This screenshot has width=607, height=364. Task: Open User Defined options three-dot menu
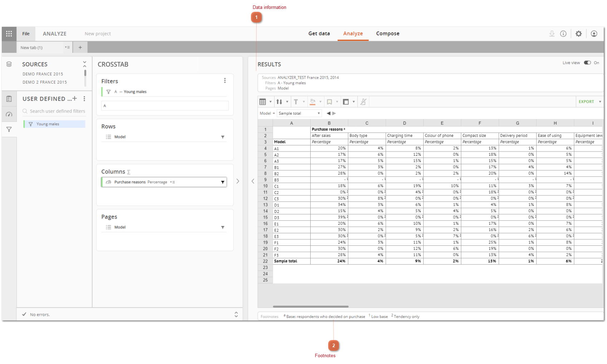click(x=84, y=99)
